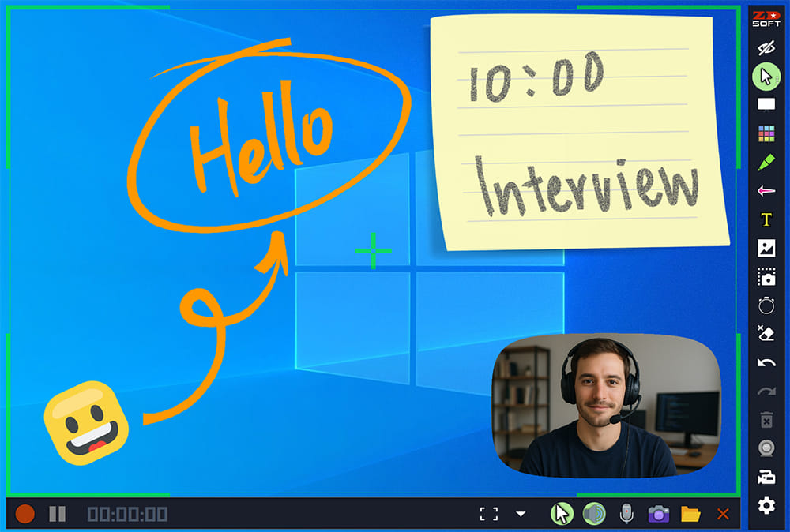The width and height of the screenshot is (790, 532).
Task: Mute the speaker audio capture
Action: (593, 515)
